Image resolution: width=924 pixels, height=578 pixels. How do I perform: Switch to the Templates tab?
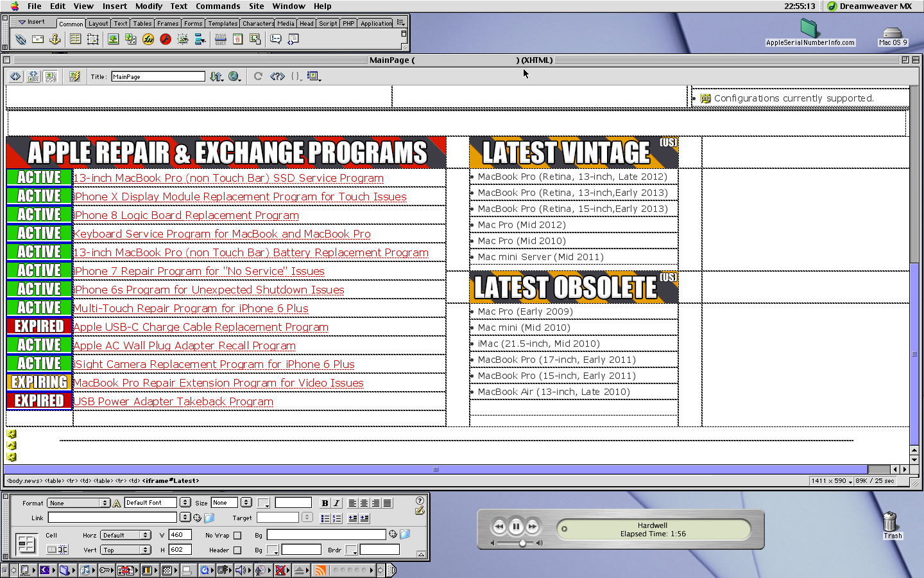pyautogui.click(x=223, y=23)
